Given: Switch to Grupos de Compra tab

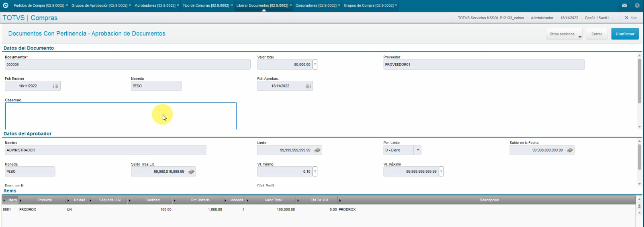Looking at the screenshot, I should tap(369, 5).
